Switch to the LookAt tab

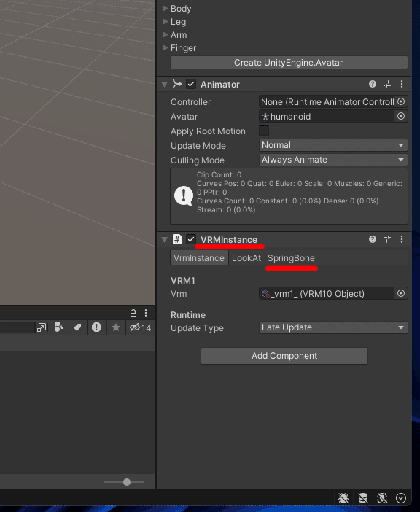246,258
